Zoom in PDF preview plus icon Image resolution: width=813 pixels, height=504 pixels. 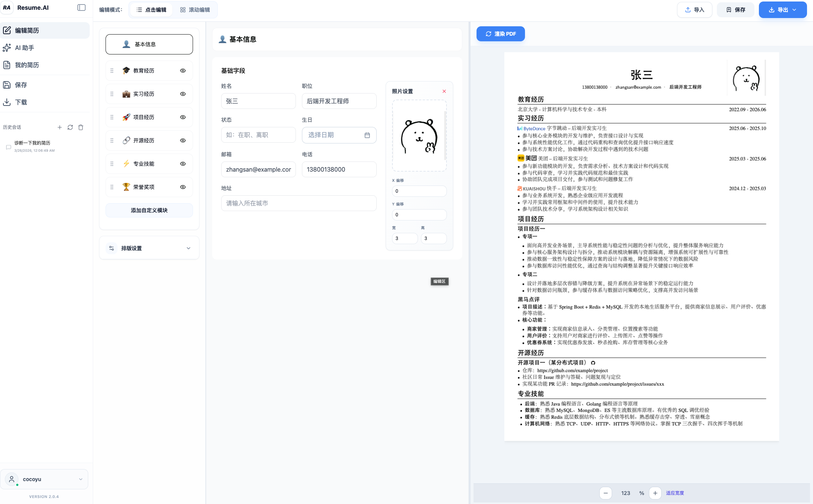pos(655,493)
